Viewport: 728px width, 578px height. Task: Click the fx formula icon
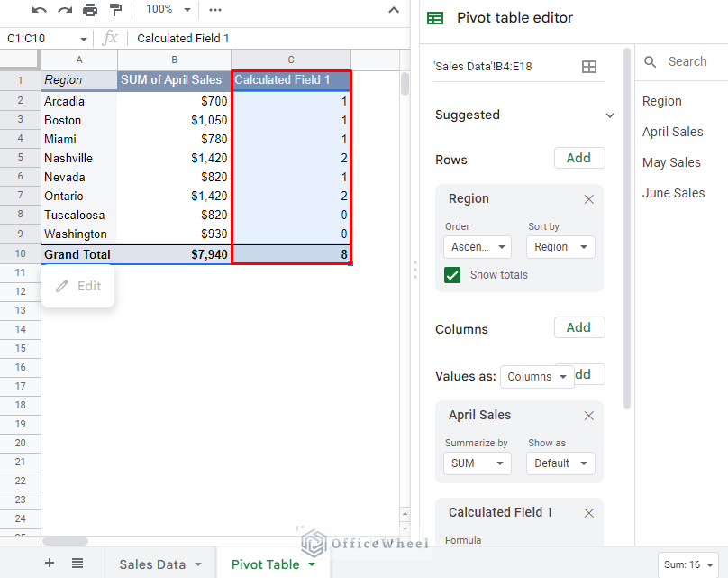point(109,38)
